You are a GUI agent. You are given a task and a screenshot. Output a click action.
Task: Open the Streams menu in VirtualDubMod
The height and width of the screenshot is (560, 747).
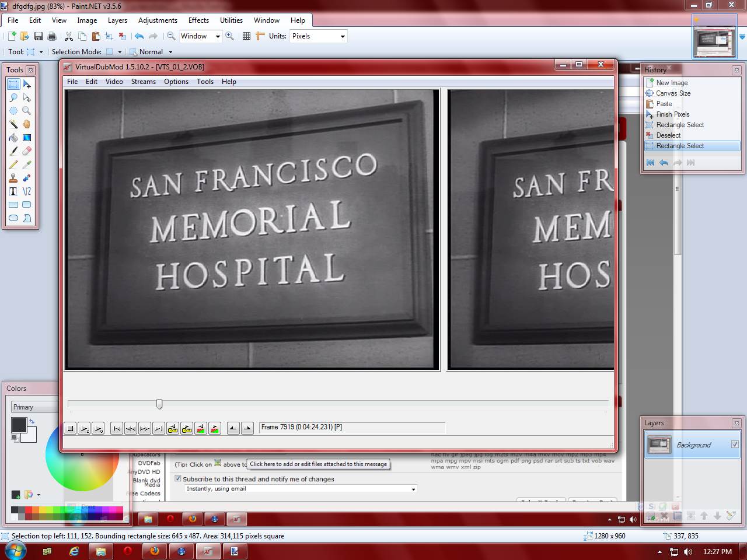[144, 82]
